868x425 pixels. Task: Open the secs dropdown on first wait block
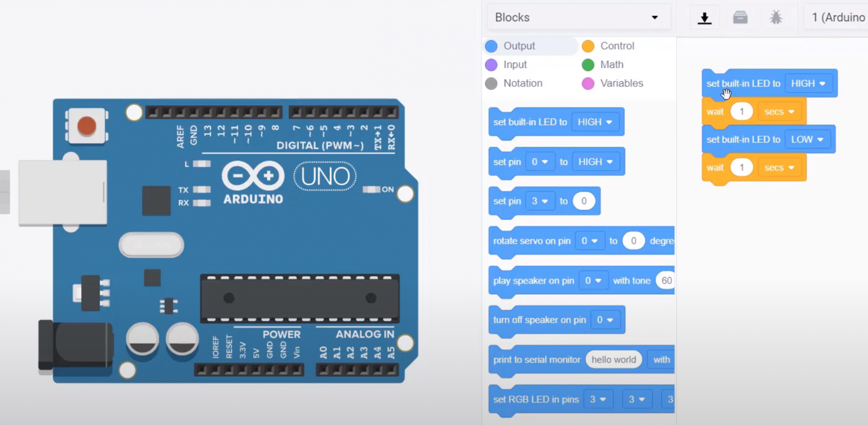pos(779,111)
